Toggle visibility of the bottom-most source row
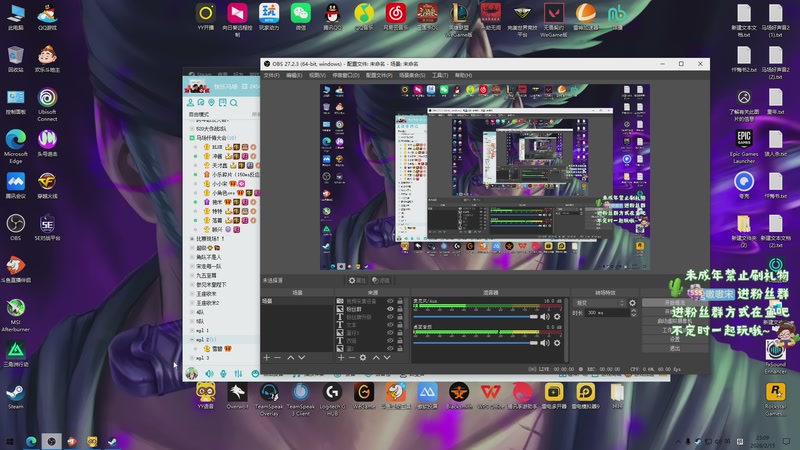This screenshot has height=450, width=800. 390,348
